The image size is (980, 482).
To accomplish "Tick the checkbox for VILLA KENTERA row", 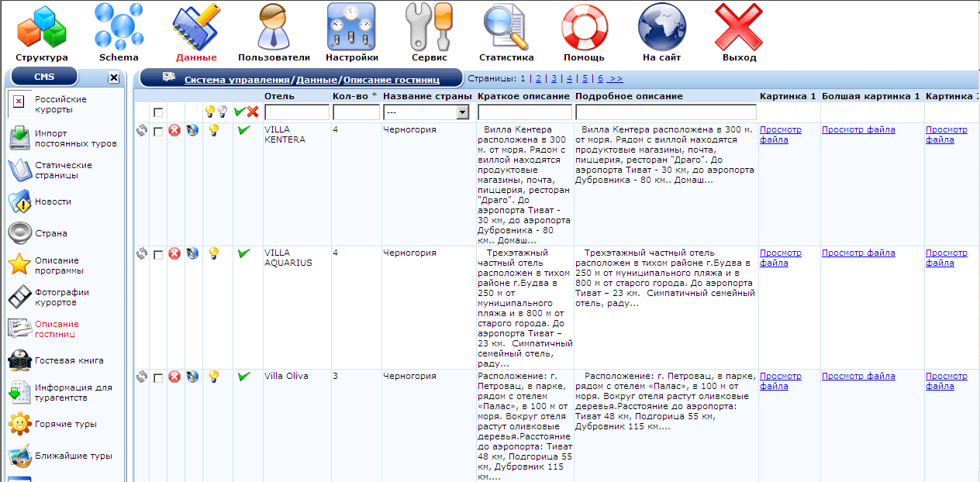I will (x=158, y=132).
